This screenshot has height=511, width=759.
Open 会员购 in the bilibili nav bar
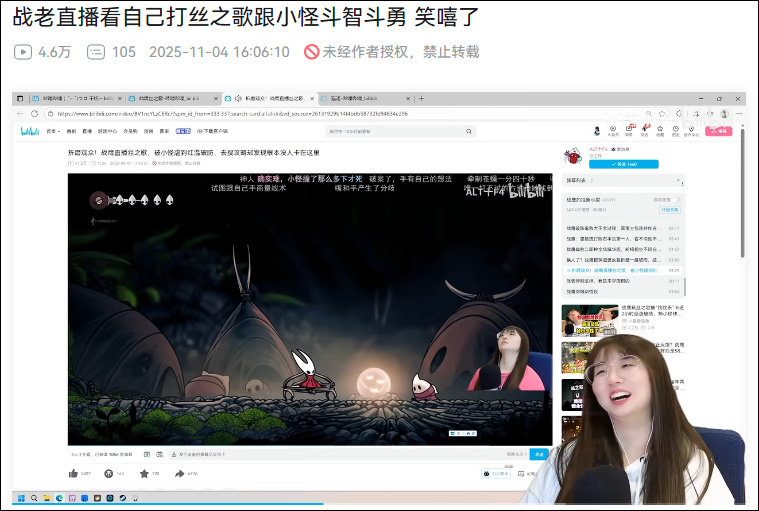coord(130,131)
